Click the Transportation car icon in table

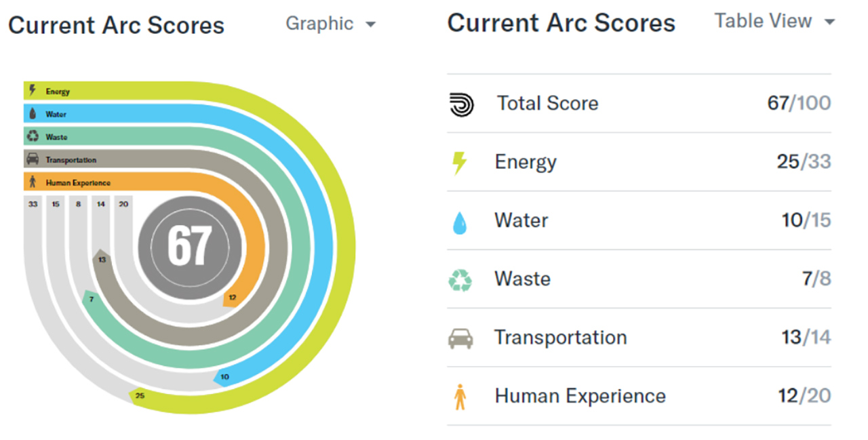click(x=460, y=338)
